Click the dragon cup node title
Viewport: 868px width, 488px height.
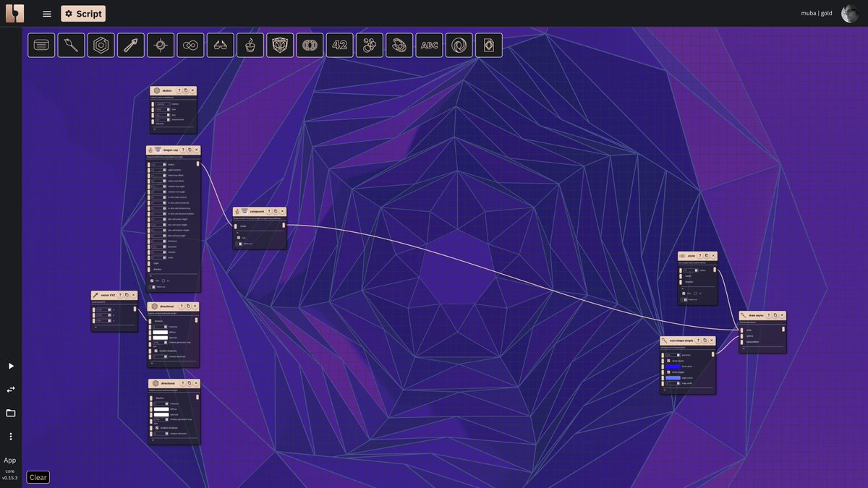tap(170, 150)
